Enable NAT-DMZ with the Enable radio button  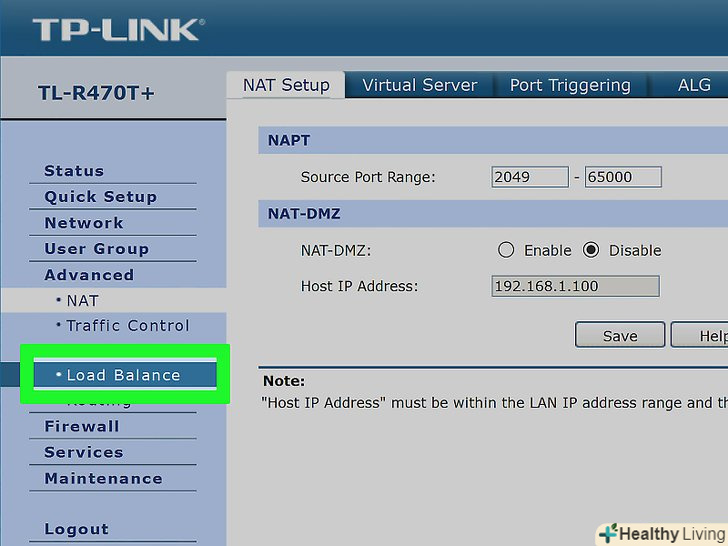pos(506,250)
